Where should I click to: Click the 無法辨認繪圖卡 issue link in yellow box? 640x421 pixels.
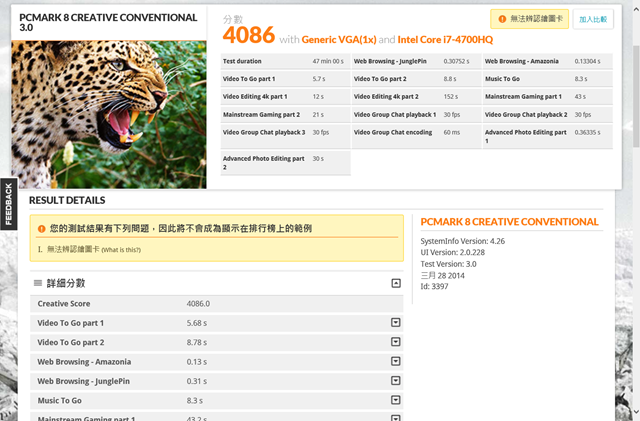tap(73, 249)
